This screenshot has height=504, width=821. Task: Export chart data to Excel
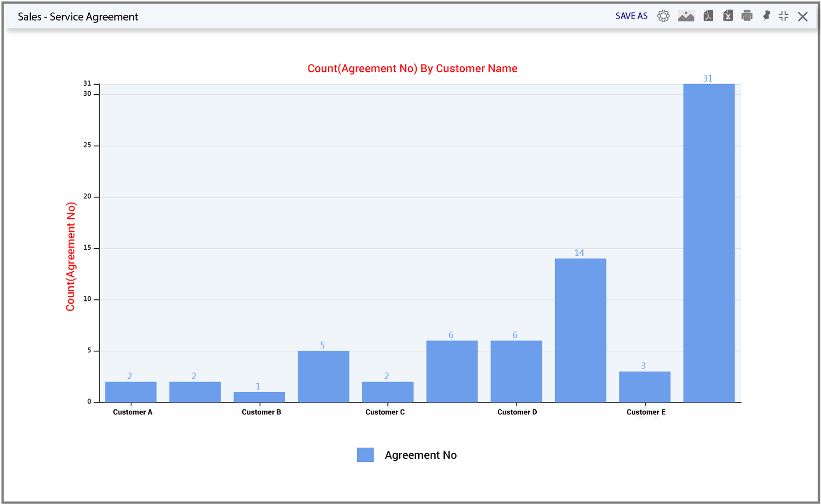click(728, 16)
